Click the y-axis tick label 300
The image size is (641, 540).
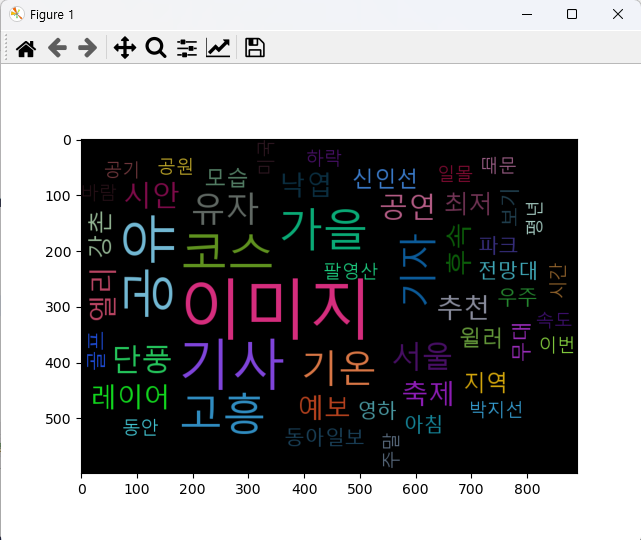pyautogui.click(x=58, y=307)
